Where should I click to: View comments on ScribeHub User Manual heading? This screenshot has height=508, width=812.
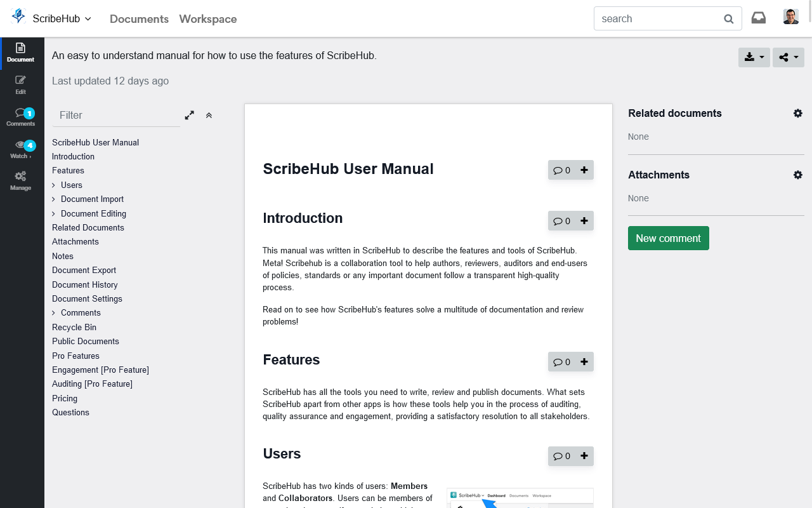[x=561, y=170]
